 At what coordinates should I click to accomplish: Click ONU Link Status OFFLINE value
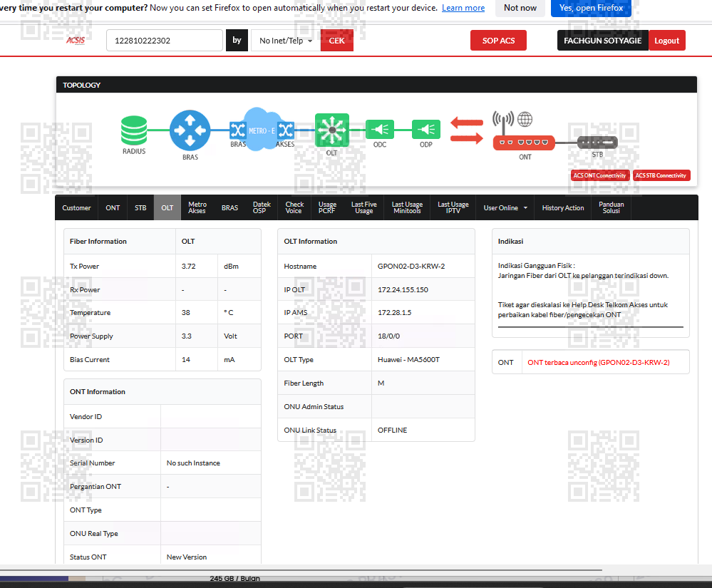click(x=392, y=430)
